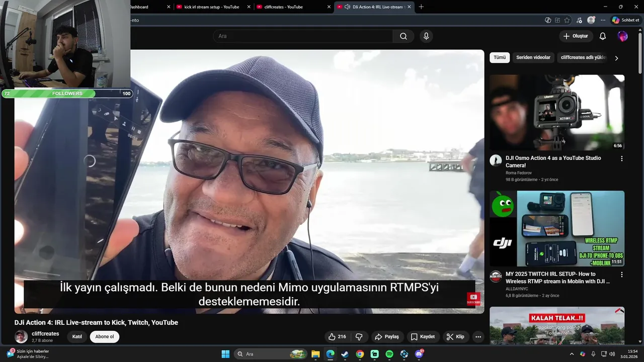Open Edge settings and more menu
Image resolution: width=644 pixels, height=362 pixels.
(x=603, y=20)
